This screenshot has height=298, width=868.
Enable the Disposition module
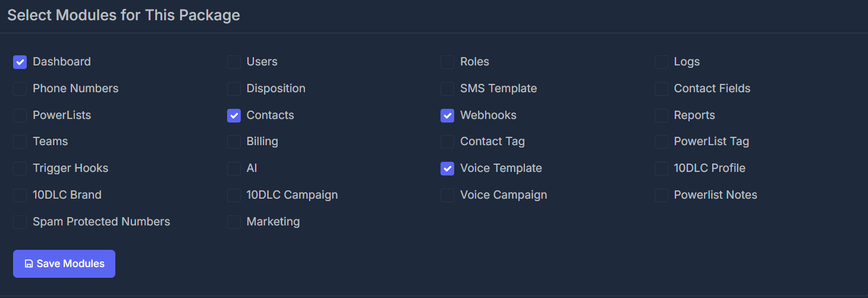pos(234,89)
